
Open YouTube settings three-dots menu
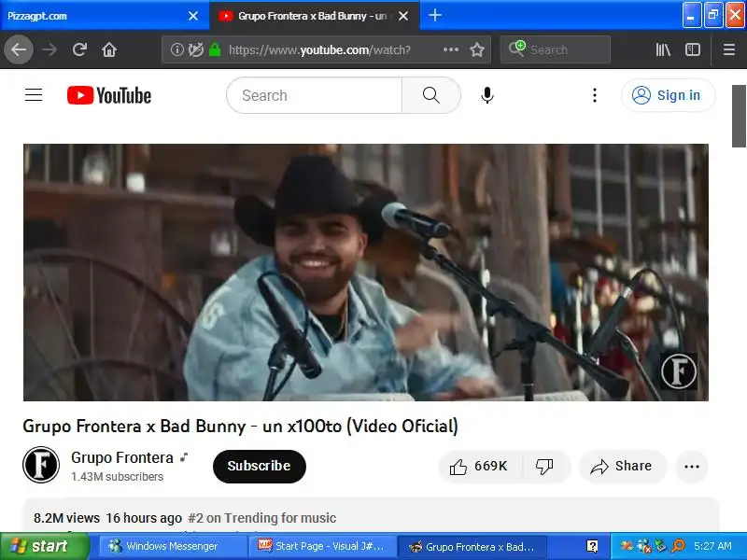click(x=594, y=95)
